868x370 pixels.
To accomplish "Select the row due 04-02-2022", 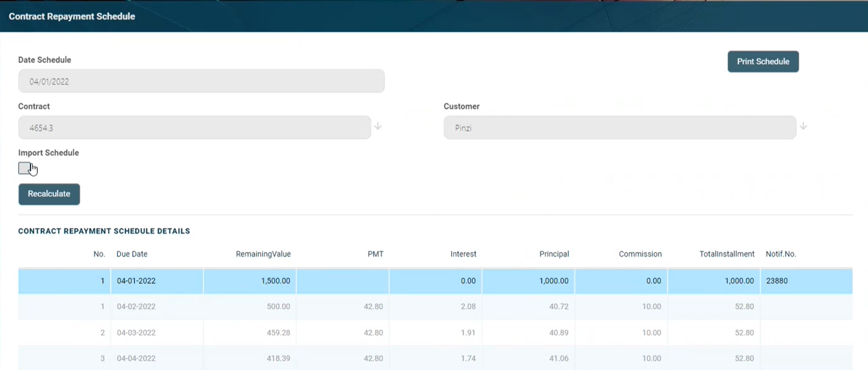I will pos(136,307).
